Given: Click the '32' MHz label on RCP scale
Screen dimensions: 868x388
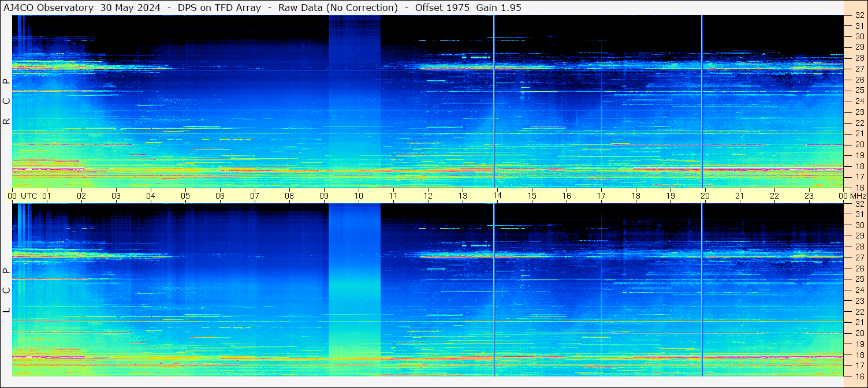Looking at the screenshot, I should pos(859,16).
